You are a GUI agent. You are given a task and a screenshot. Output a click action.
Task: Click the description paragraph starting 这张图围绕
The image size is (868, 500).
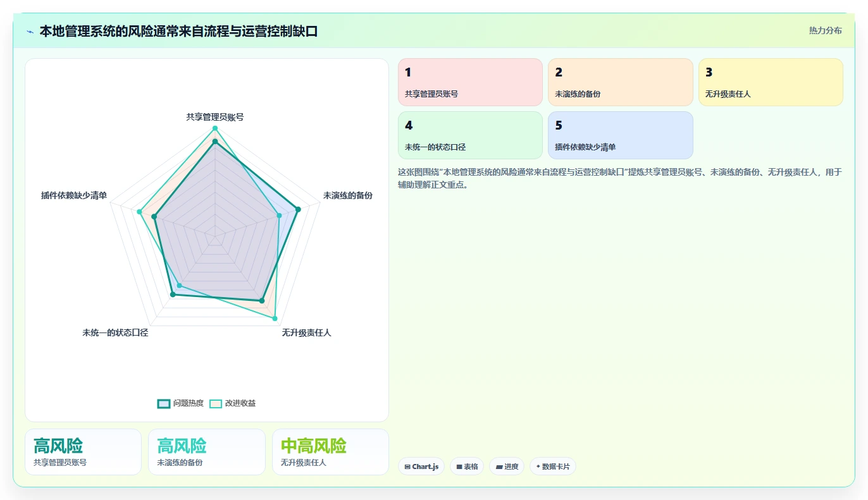click(x=620, y=178)
